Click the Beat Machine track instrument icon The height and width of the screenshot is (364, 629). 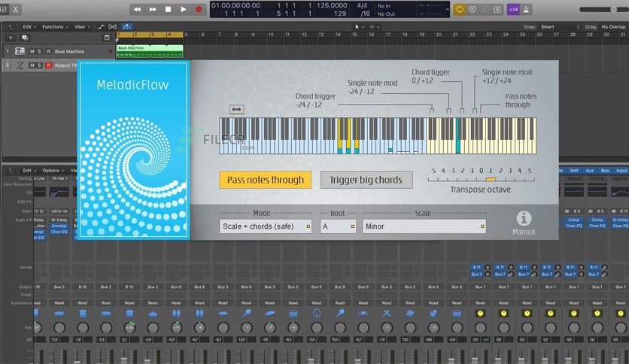click(x=20, y=51)
